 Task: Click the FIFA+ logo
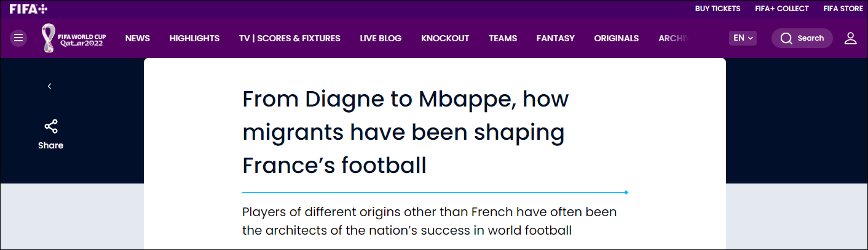pos(28,9)
